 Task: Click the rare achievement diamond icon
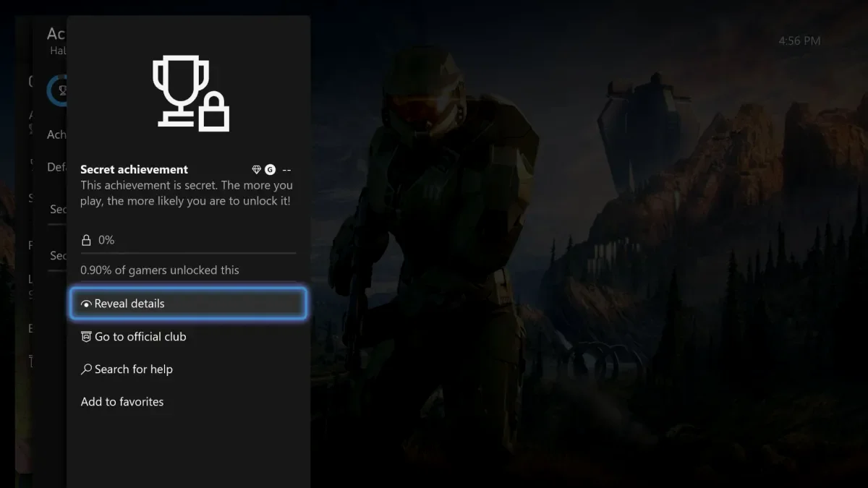pyautogui.click(x=256, y=170)
